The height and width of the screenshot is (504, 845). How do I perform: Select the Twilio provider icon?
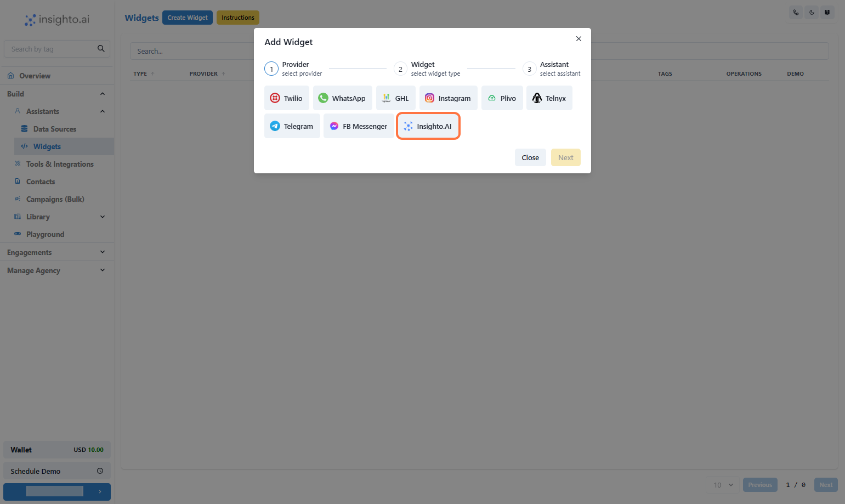275,98
